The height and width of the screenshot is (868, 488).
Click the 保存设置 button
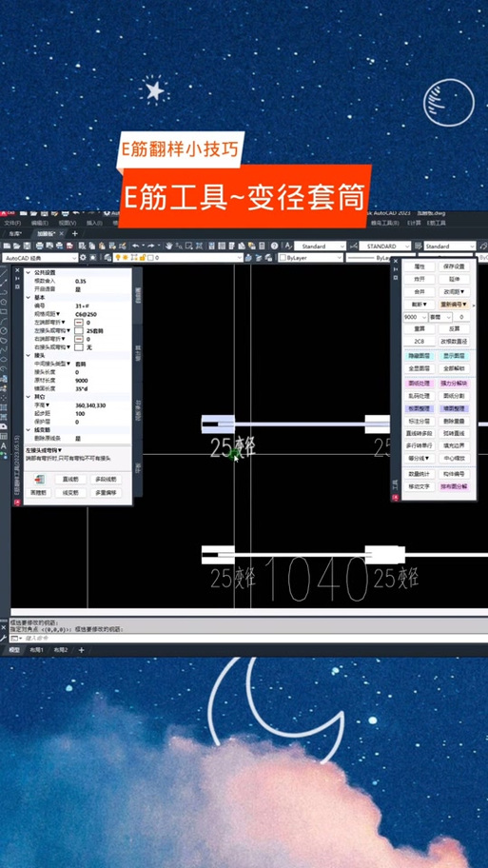point(455,266)
